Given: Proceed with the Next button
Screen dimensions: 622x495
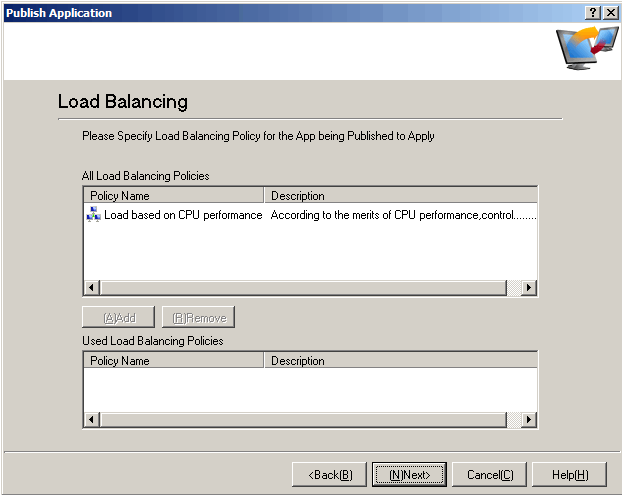Looking at the screenshot, I should click(x=409, y=474).
